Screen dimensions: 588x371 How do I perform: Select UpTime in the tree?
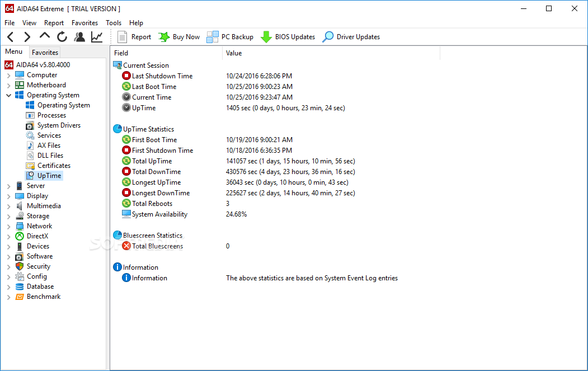tap(44, 176)
